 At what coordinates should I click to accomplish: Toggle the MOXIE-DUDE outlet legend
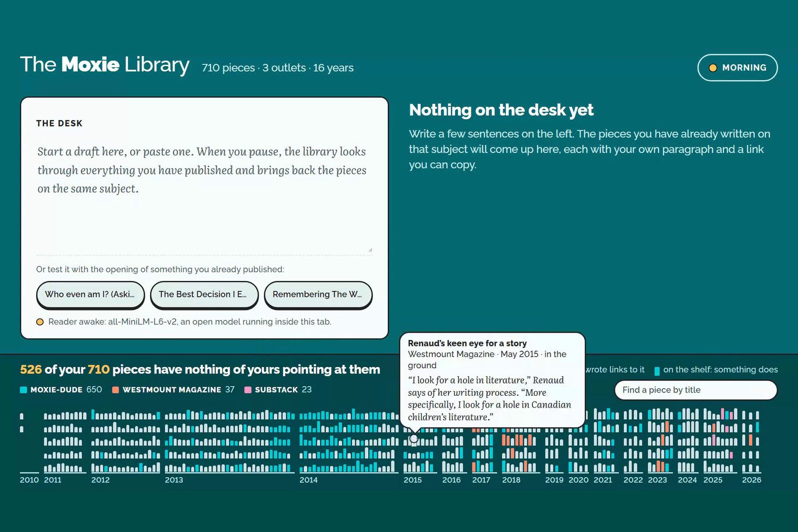click(x=61, y=389)
